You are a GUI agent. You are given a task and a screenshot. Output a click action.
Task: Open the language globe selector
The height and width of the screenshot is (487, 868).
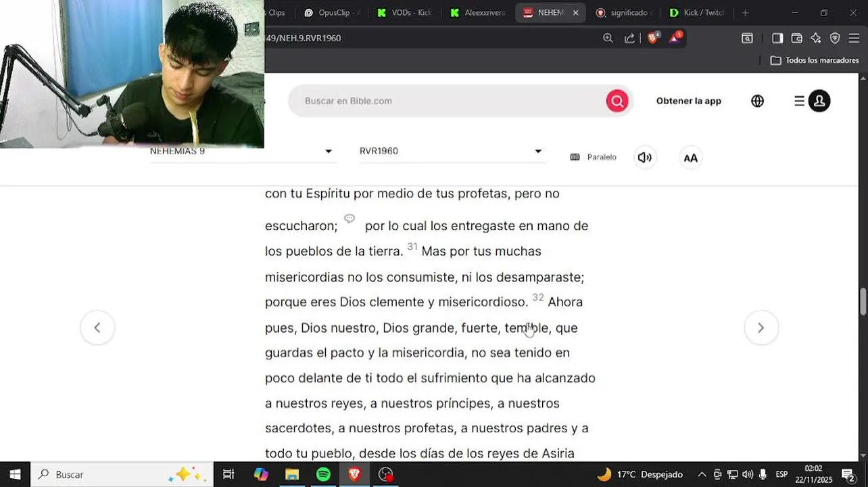pos(757,101)
